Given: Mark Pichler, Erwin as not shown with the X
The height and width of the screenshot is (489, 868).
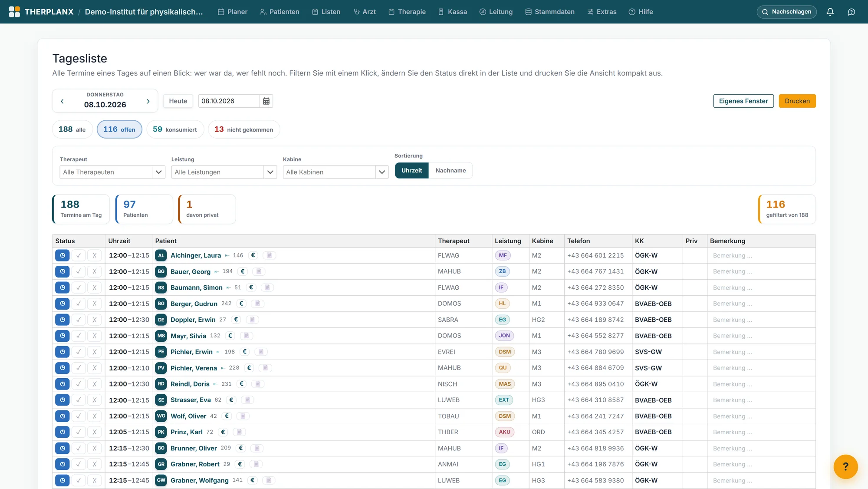Looking at the screenshot, I should point(94,352).
